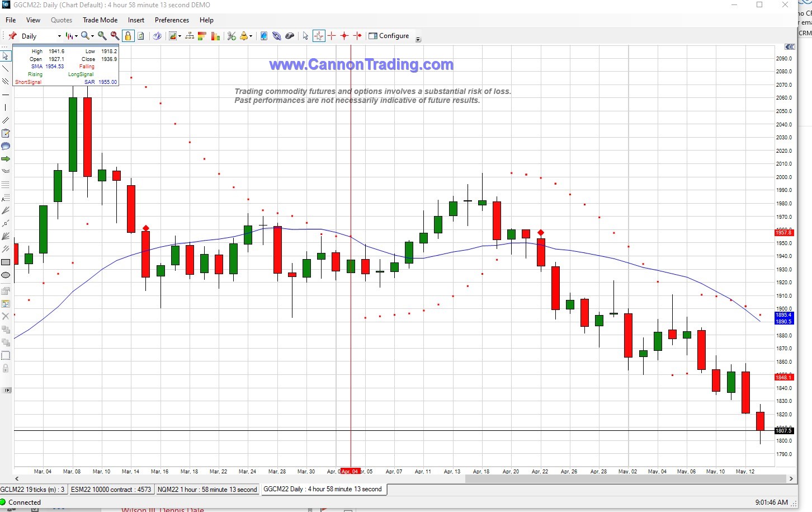The width and height of the screenshot is (812, 512).
Task: Toggle the padlock lock button
Action: 128,36
